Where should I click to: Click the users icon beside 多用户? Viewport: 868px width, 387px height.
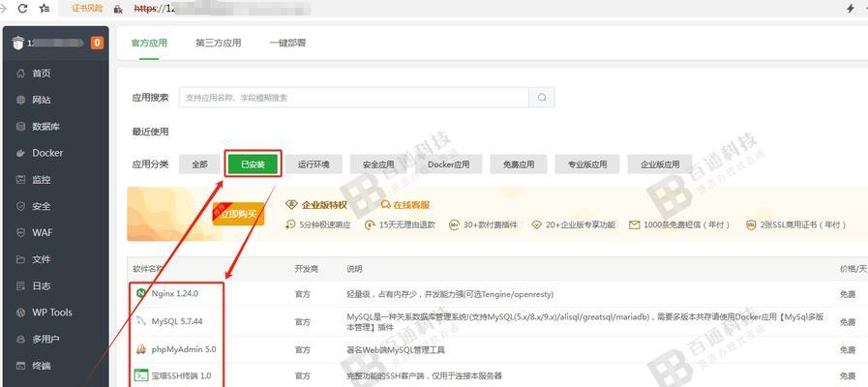21,339
